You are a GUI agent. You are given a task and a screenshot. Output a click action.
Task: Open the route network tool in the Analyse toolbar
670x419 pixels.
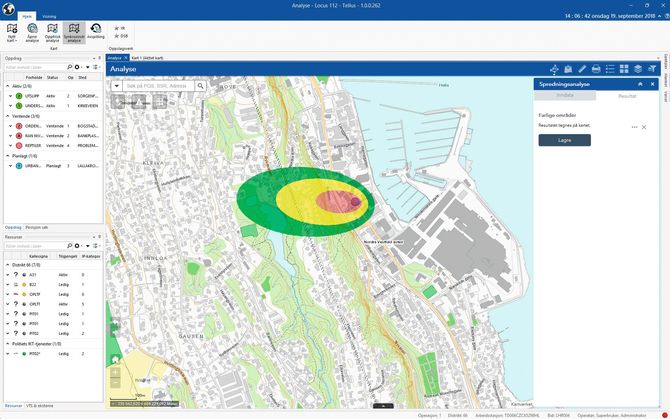[554, 69]
